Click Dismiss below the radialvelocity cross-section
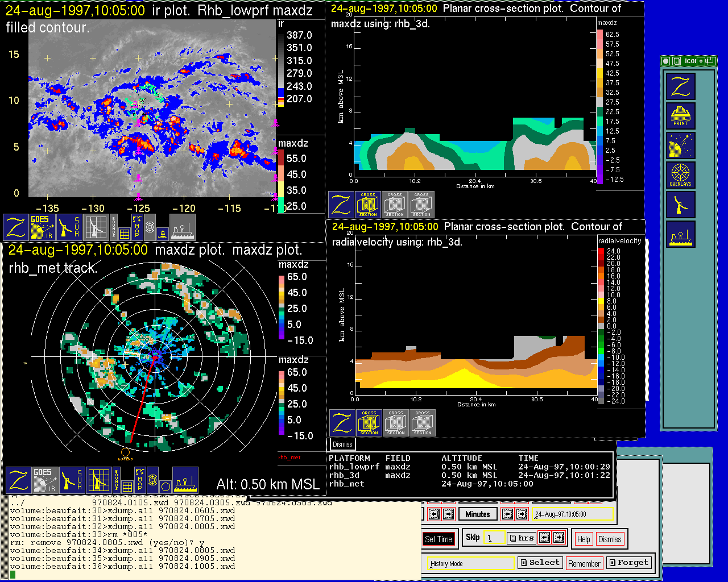Image resolution: width=728 pixels, height=582 pixels. click(x=342, y=444)
